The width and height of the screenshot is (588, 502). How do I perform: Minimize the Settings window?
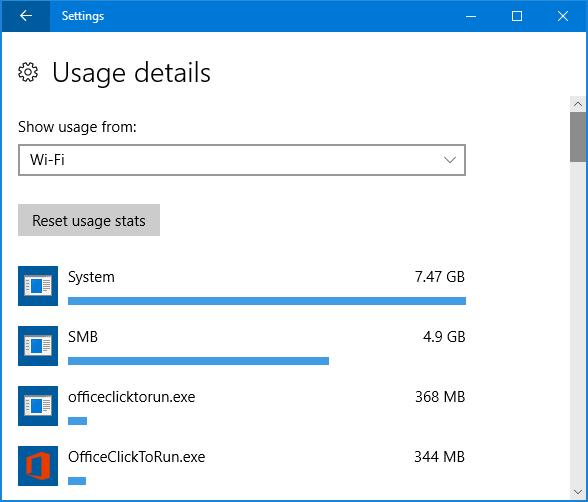(471, 16)
